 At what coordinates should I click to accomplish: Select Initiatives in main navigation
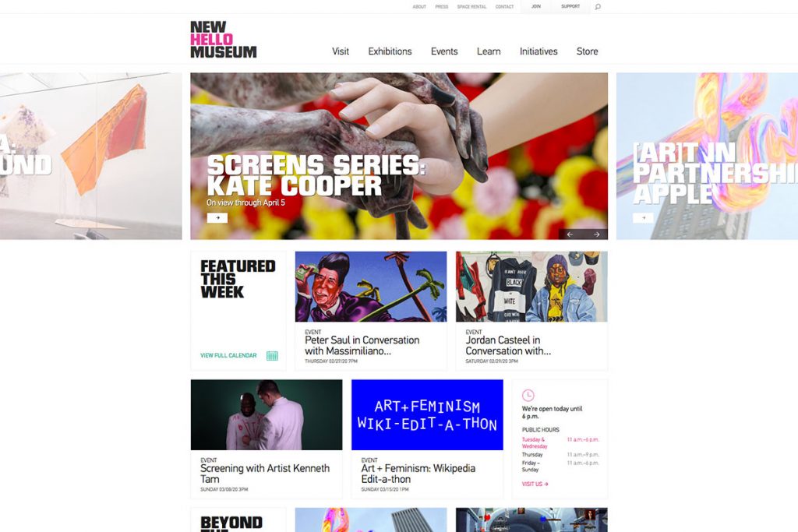538,51
